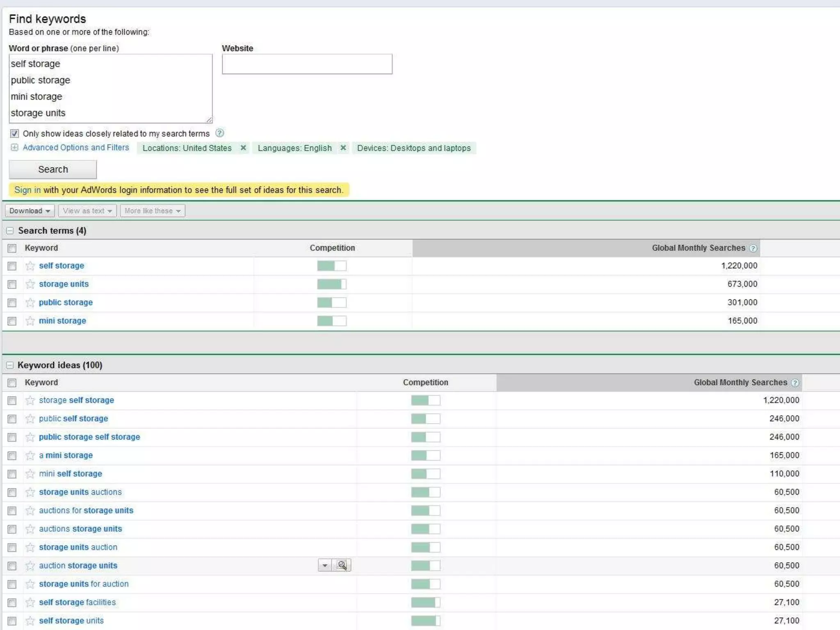
Task: Click magnifier icon on auction storage units row
Action: (342, 565)
